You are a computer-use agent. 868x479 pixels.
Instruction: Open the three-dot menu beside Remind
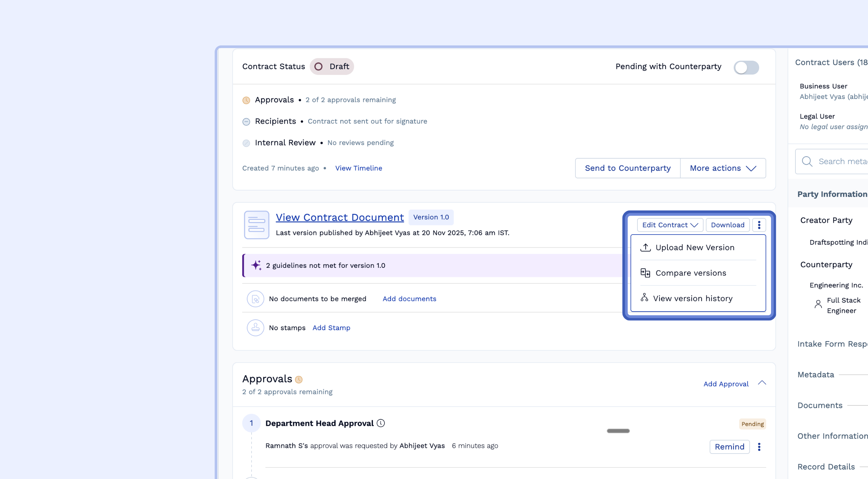(x=759, y=447)
